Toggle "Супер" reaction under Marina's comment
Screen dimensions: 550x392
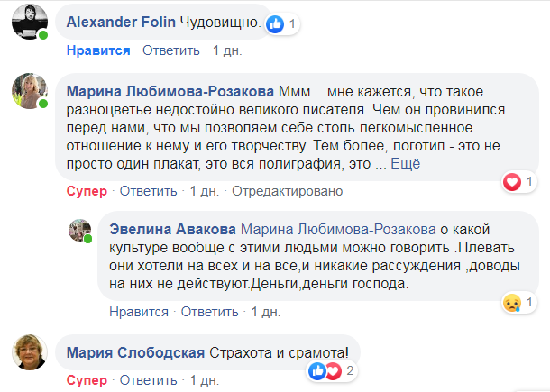coord(86,191)
